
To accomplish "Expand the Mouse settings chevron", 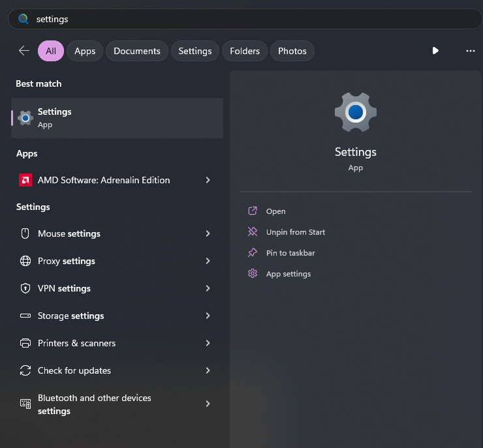I will [x=208, y=233].
